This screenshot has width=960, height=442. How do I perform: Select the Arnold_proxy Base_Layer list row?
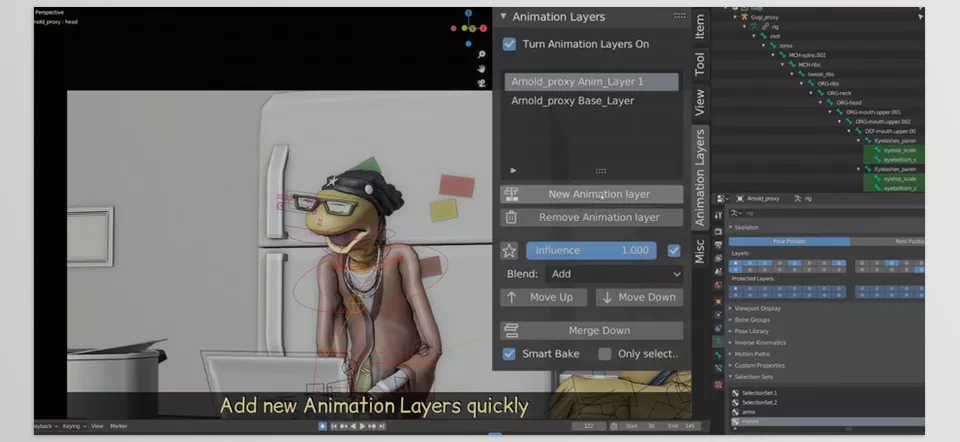[x=591, y=101]
